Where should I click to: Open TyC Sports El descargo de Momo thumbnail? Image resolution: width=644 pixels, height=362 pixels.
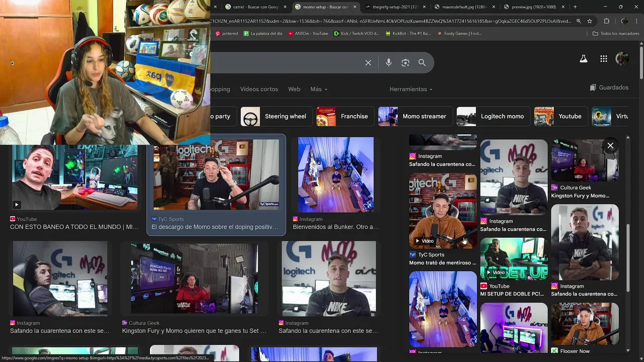pyautogui.click(x=216, y=174)
